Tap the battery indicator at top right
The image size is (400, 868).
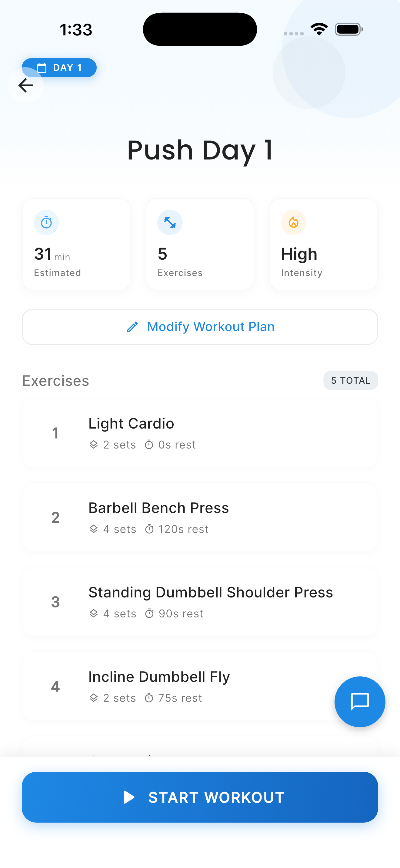point(349,29)
